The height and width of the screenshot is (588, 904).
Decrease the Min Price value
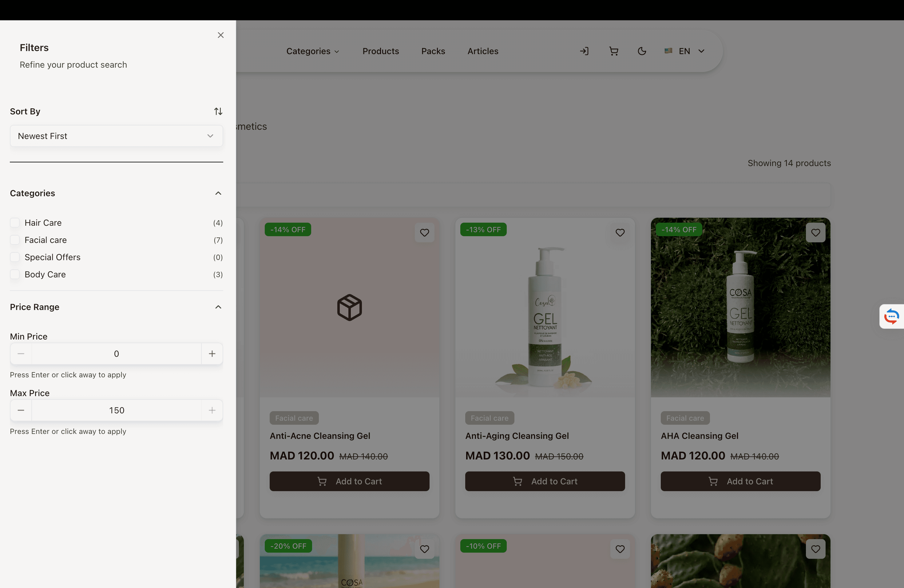(x=21, y=354)
